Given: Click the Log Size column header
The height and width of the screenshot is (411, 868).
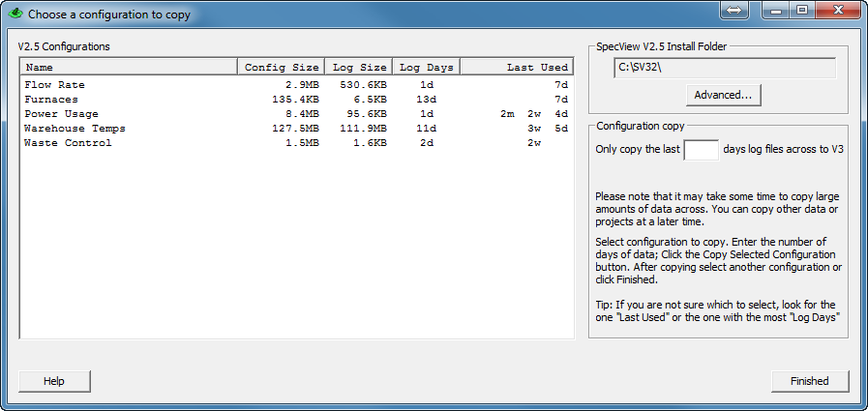Looking at the screenshot, I should (x=359, y=67).
